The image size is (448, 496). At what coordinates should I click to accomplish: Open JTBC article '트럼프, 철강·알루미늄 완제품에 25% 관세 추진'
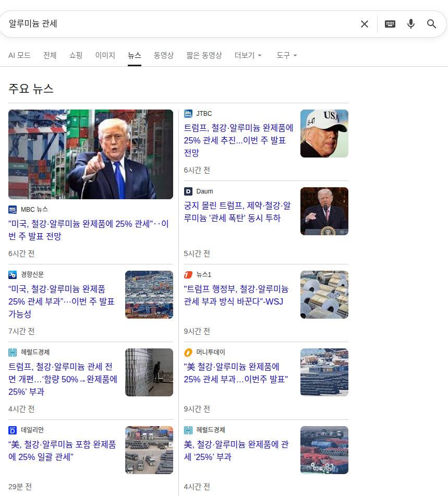(238, 140)
